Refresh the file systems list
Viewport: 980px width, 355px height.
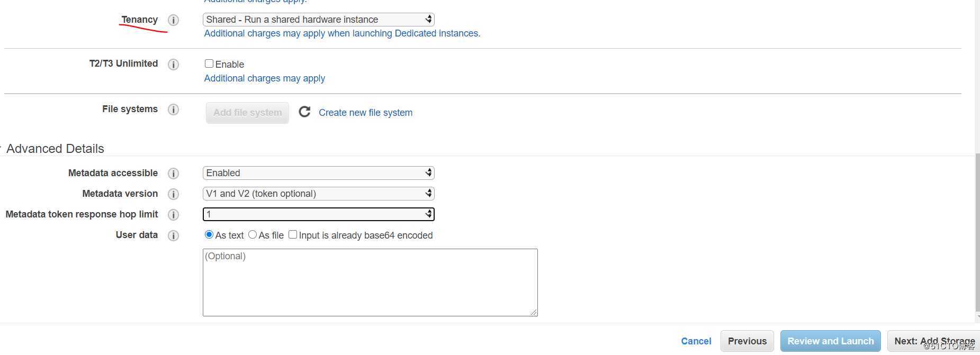(x=304, y=112)
